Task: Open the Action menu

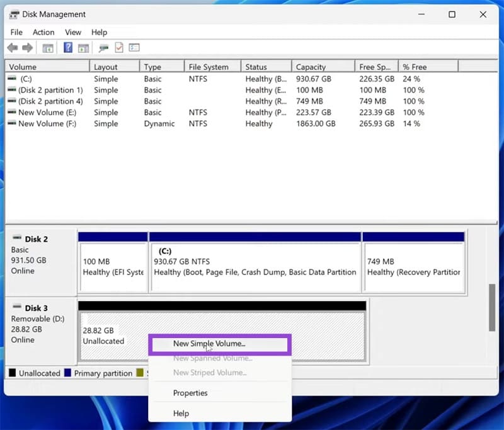Action: pos(43,32)
